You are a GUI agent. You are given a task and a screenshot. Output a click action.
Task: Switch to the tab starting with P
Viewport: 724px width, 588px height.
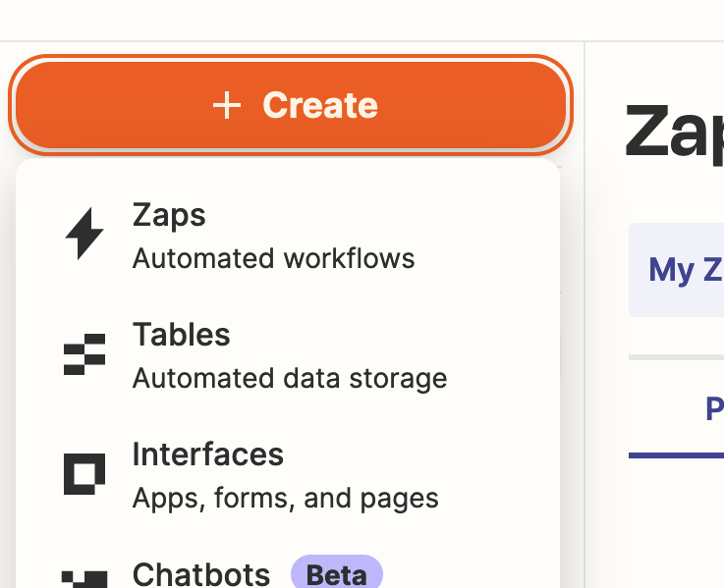[677, 409]
